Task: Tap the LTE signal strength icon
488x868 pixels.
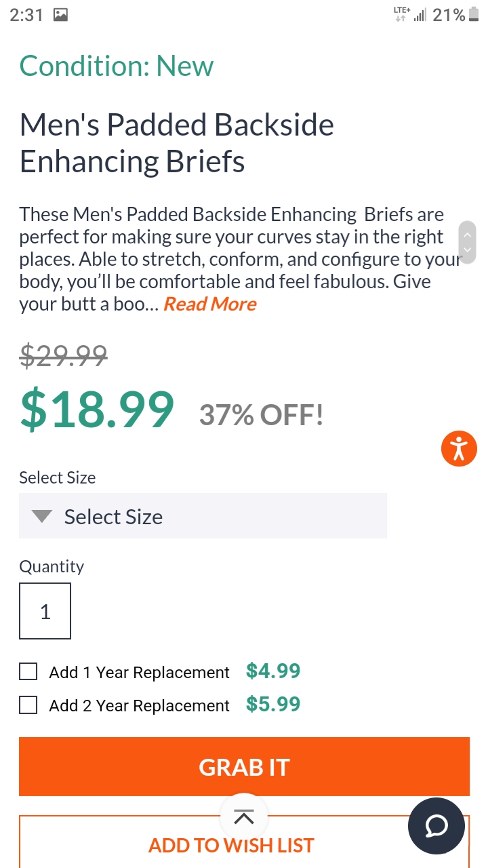Action: (420, 15)
